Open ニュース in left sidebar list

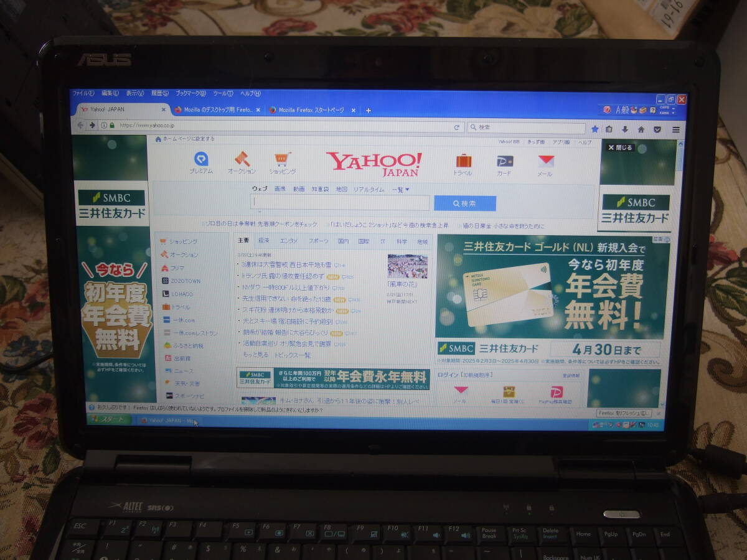click(179, 371)
